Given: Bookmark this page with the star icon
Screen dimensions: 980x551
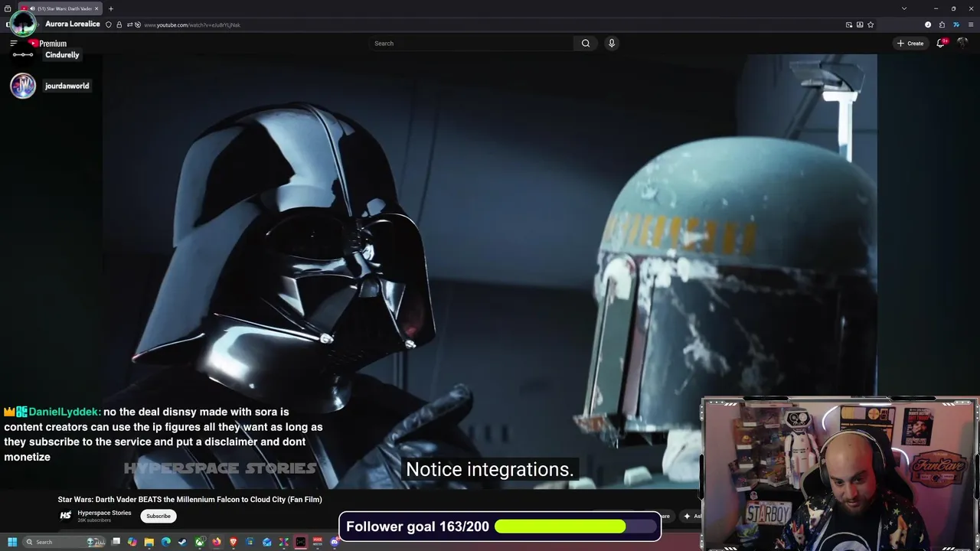Looking at the screenshot, I should point(871,25).
